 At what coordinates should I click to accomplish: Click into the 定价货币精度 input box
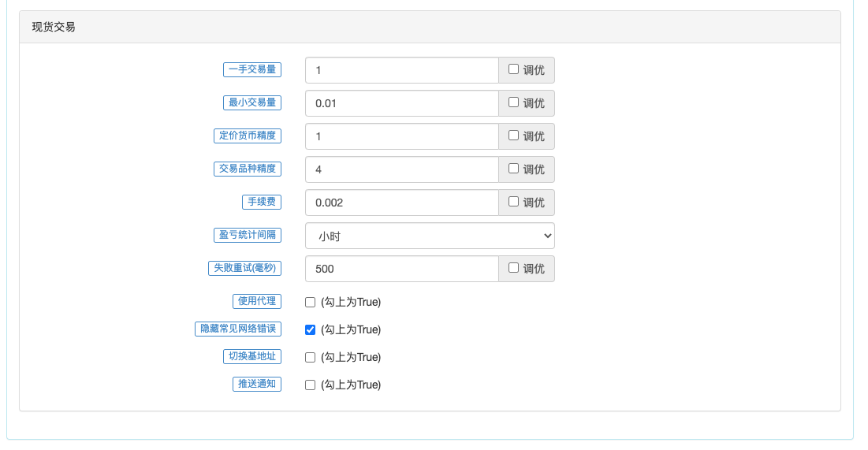point(401,136)
